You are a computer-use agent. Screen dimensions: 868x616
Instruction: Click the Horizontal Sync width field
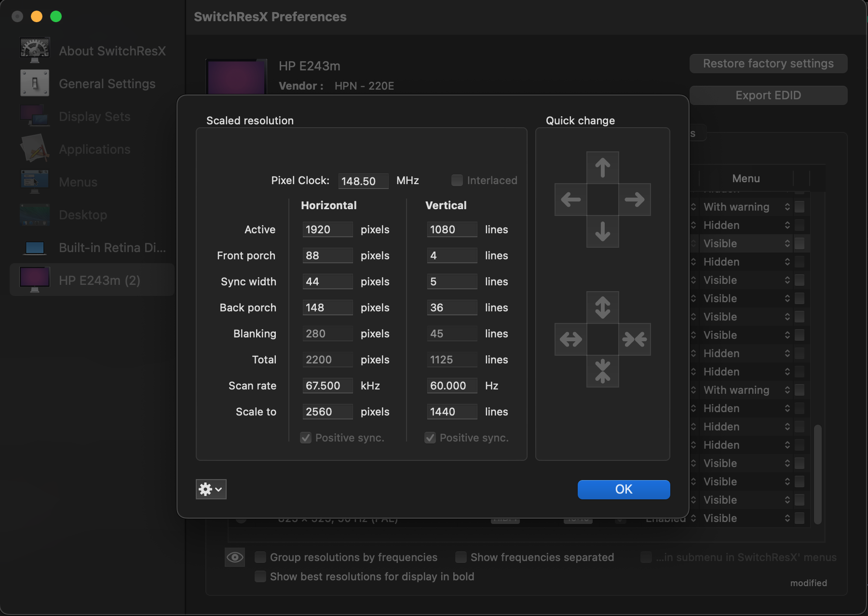pyautogui.click(x=327, y=281)
